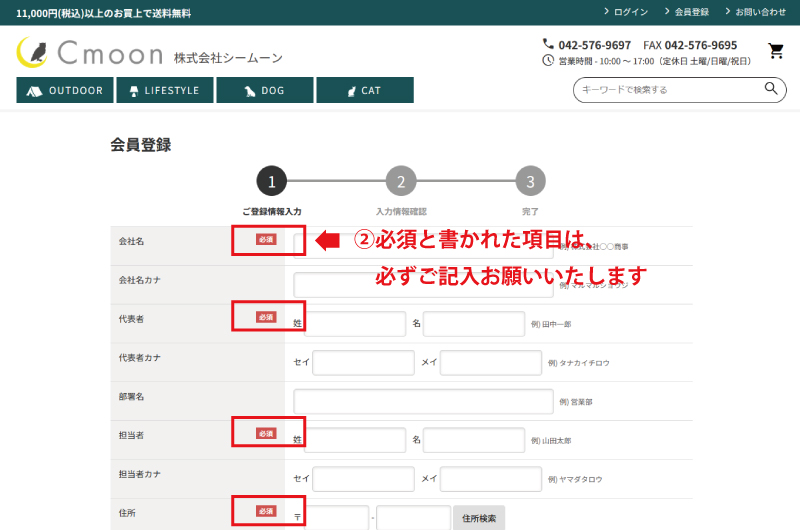The image size is (800, 530).
Task: Click the 代表者 姓 input field
Action: click(x=355, y=324)
